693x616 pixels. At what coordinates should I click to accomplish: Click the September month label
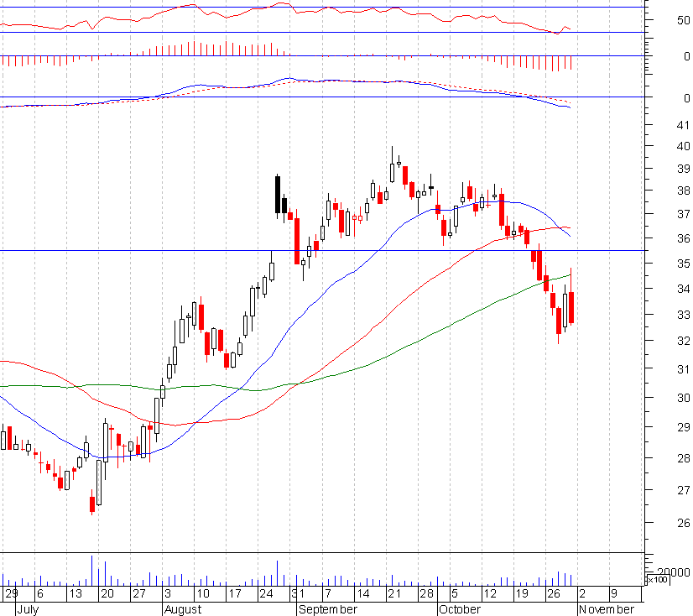pos(328,609)
